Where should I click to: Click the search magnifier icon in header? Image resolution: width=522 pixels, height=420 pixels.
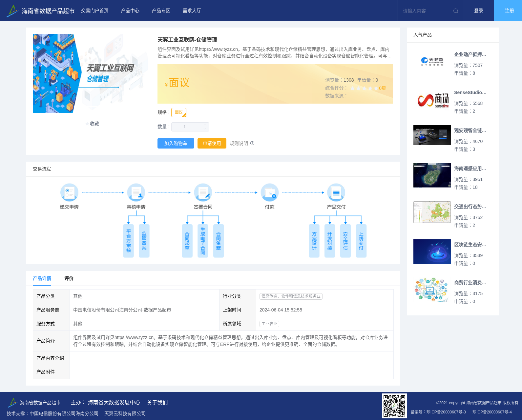pyautogui.click(x=456, y=11)
